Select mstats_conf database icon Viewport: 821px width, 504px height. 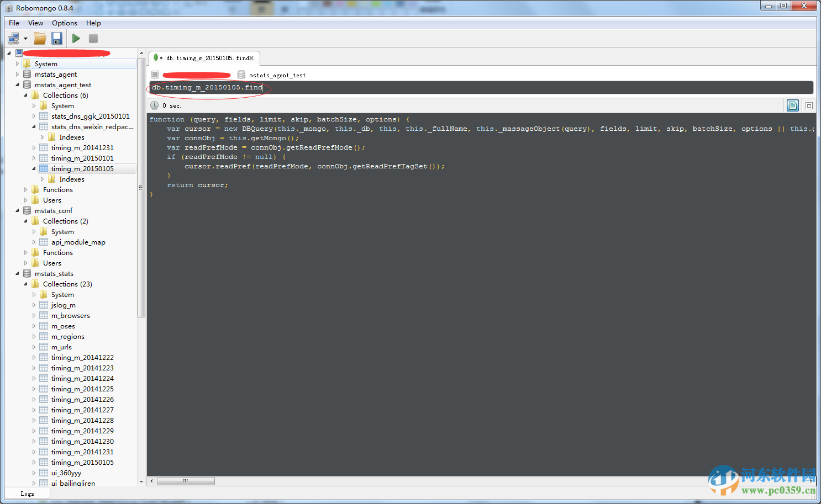(27, 211)
